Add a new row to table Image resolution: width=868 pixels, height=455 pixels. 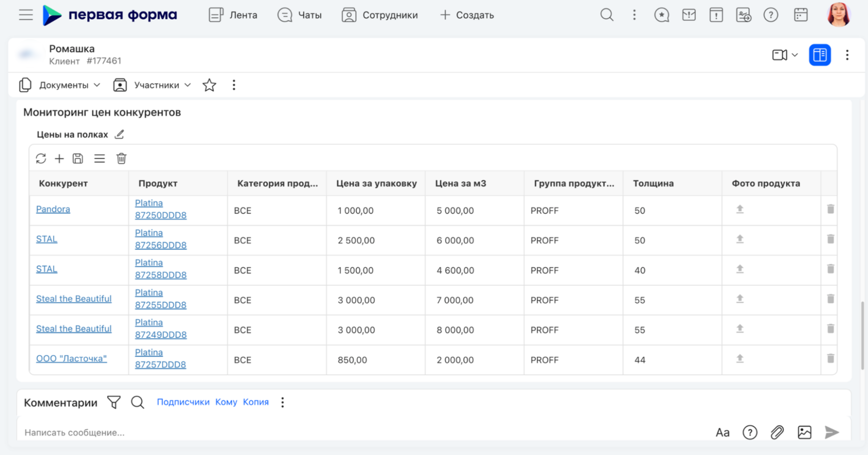(59, 159)
